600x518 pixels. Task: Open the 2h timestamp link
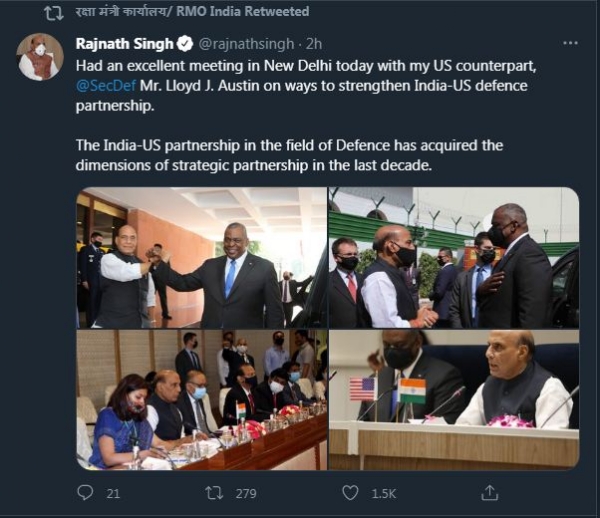pyautogui.click(x=314, y=44)
